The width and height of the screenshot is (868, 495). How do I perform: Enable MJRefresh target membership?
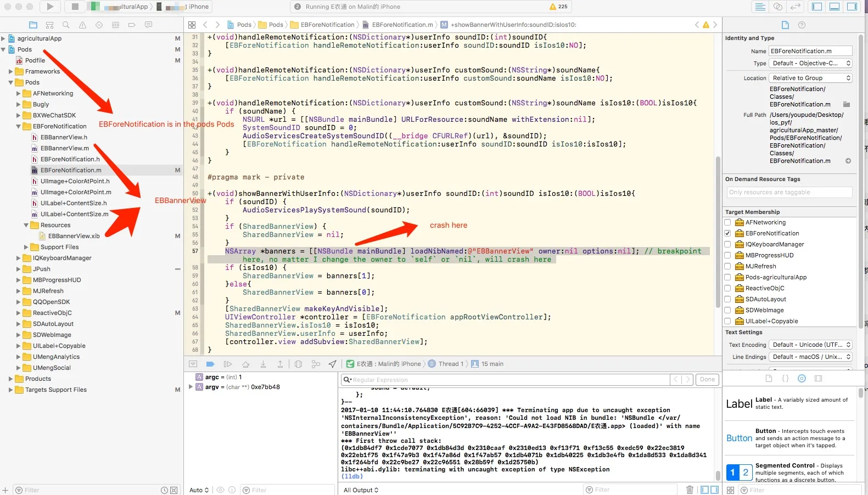point(727,266)
